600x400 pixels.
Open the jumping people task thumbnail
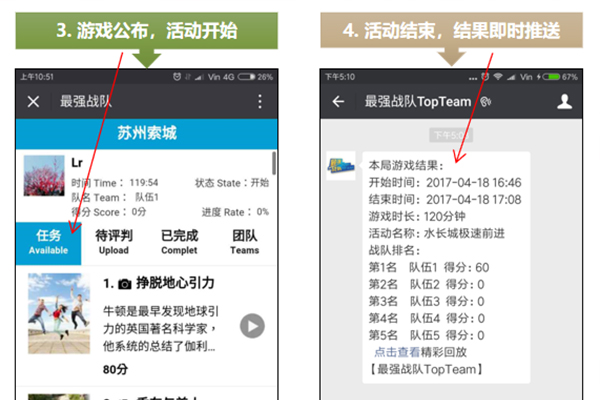pyautogui.click(x=59, y=313)
